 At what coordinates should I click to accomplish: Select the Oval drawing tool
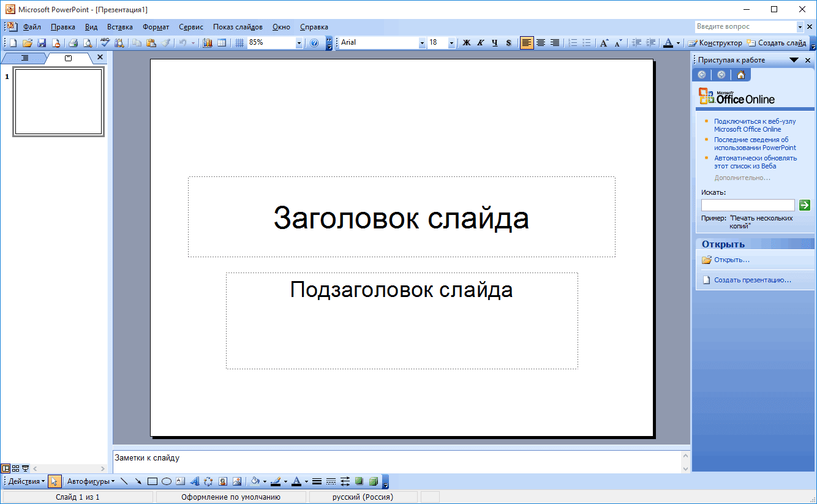(x=166, y=481)
